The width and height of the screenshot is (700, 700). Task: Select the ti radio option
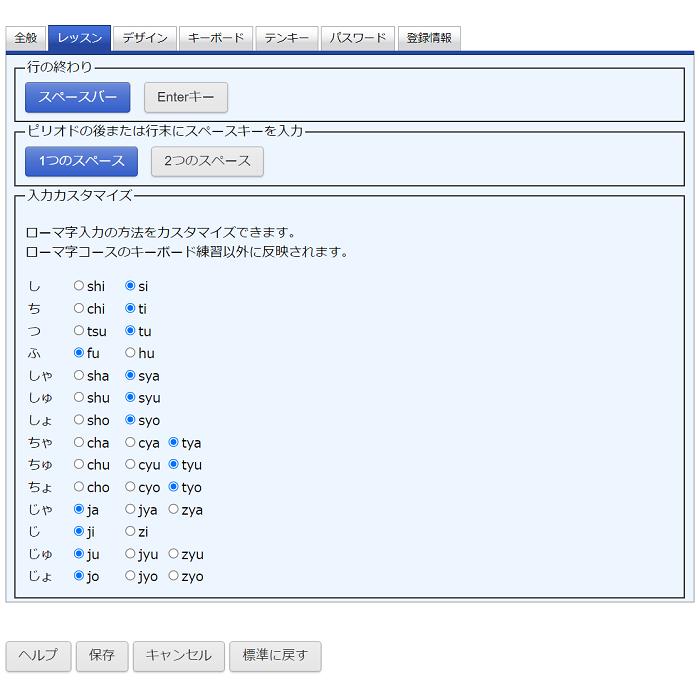coord(130,308)
